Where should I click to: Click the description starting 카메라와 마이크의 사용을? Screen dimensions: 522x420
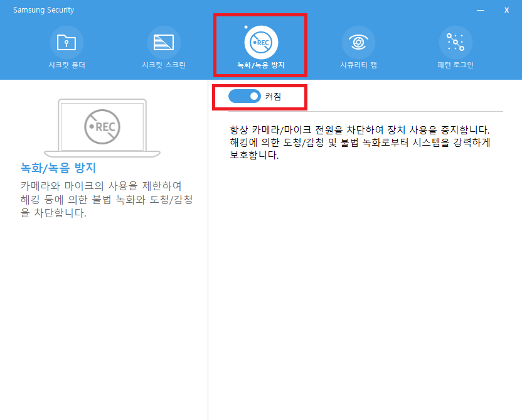point(107,199)
